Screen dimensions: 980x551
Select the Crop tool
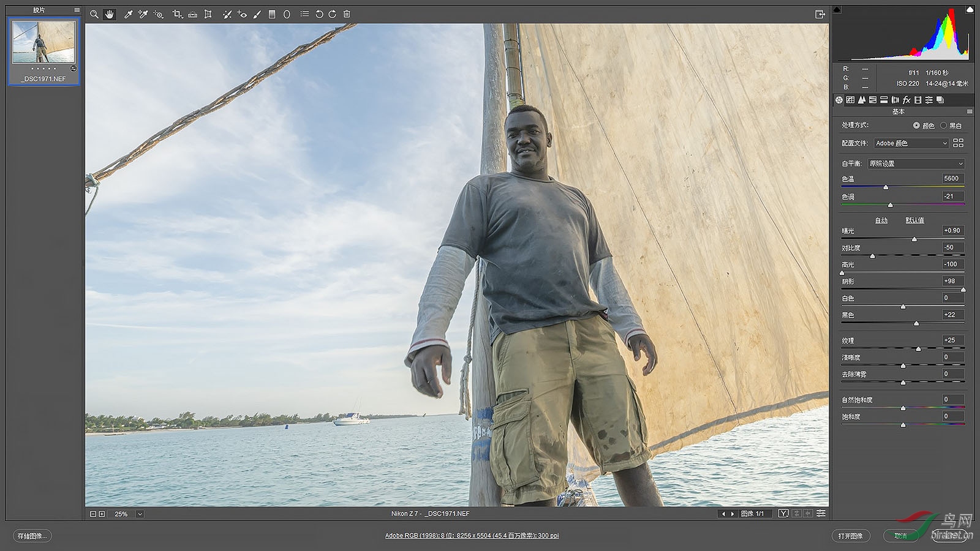coord(177,14)
